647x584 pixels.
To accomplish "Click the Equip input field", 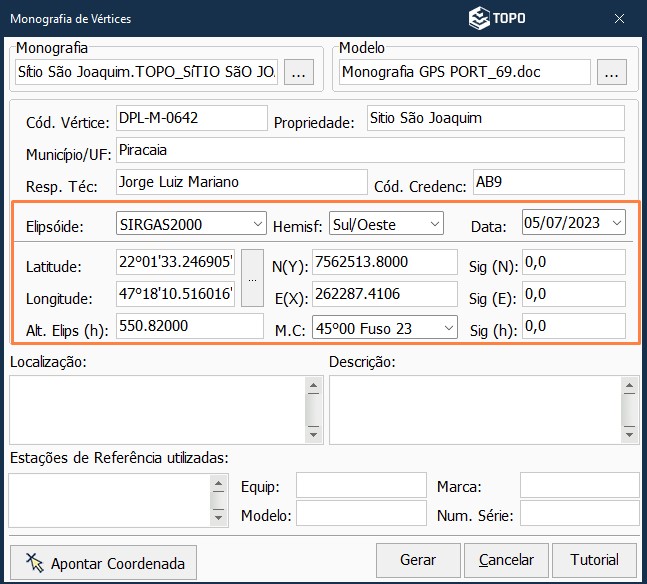I will click(361, 485).
